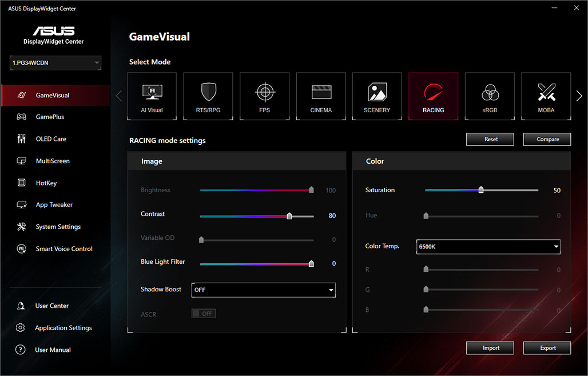Screen dimensions: 588x376
Task: Toggle the ASCR switch
Action: pos(203,314)
